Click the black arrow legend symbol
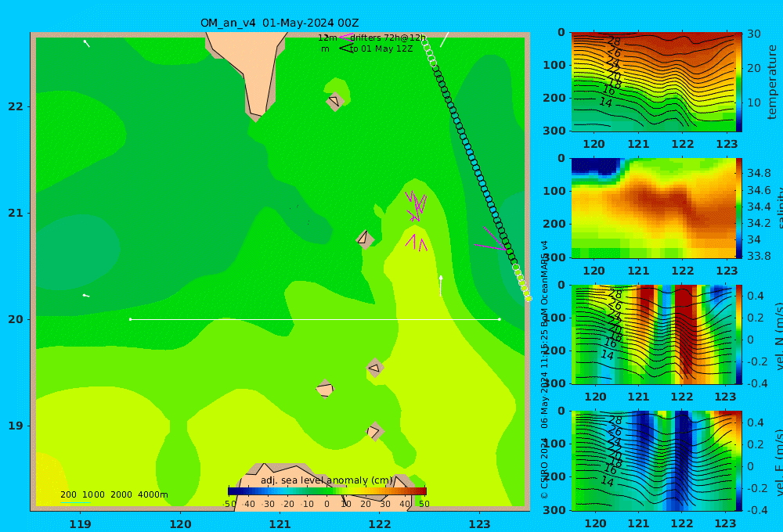Screen dimensions: 783x532 coord(345,49)
